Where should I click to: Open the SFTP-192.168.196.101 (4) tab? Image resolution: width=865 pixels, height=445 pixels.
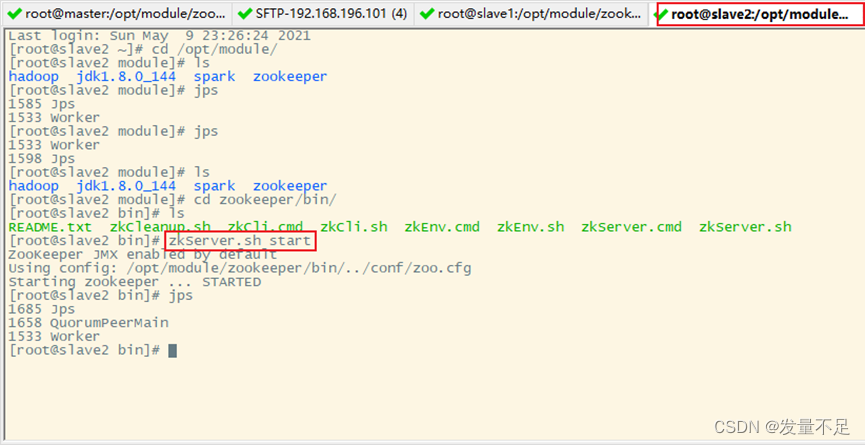[323, 13]
